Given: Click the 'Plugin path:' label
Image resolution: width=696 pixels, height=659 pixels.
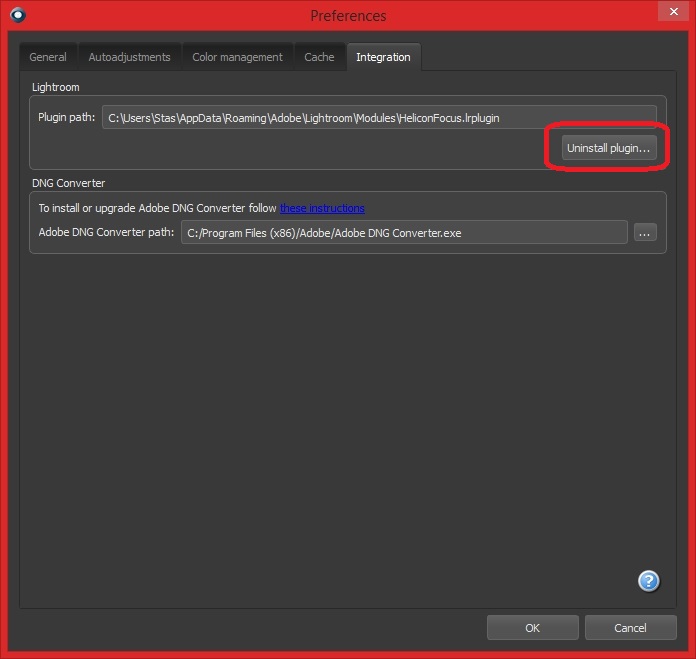Looking at the screenshot, I should 67,117.
